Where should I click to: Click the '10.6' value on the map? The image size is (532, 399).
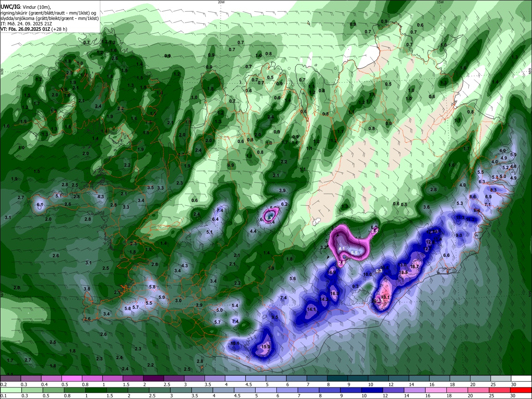pos(368,274)
